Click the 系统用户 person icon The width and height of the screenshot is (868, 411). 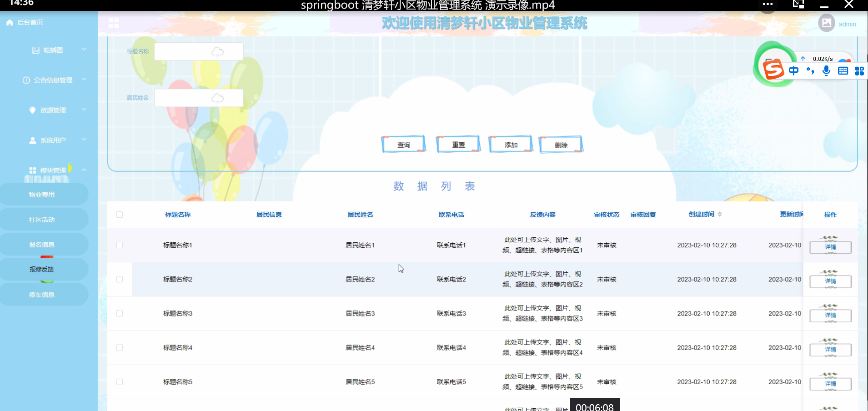pos(33,140)
